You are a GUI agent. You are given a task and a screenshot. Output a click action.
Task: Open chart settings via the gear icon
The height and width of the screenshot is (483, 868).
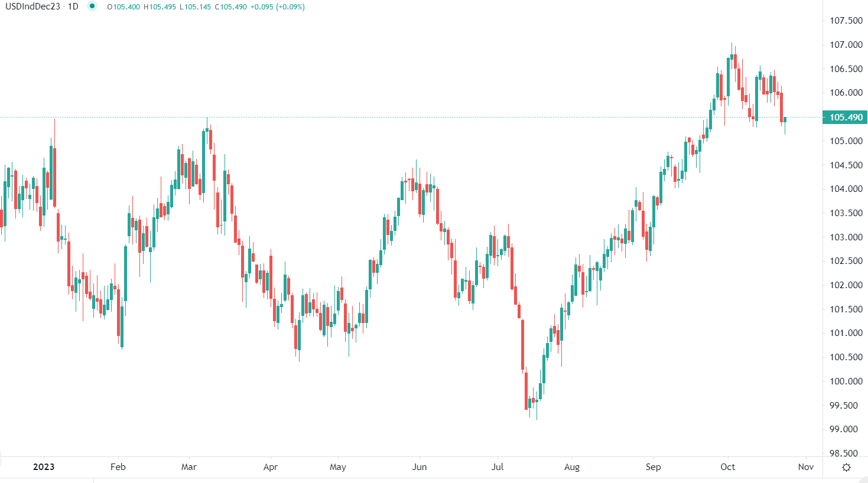847,467
